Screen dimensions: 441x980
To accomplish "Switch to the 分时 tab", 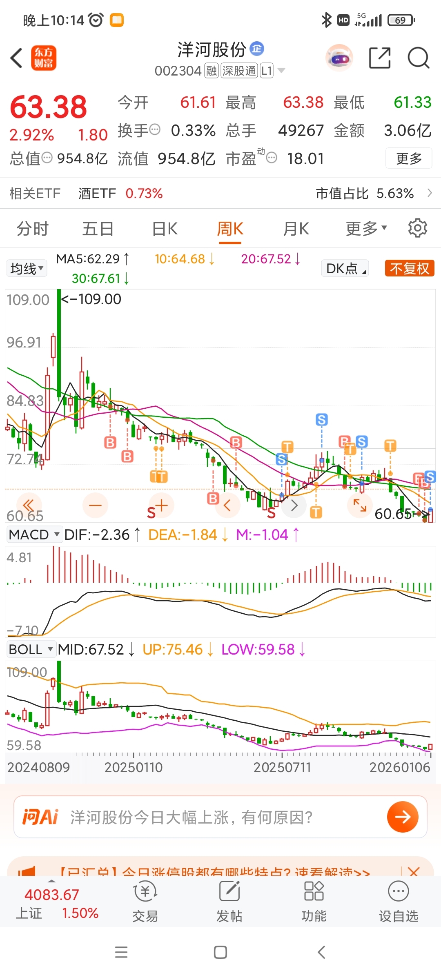I will 33,228.
